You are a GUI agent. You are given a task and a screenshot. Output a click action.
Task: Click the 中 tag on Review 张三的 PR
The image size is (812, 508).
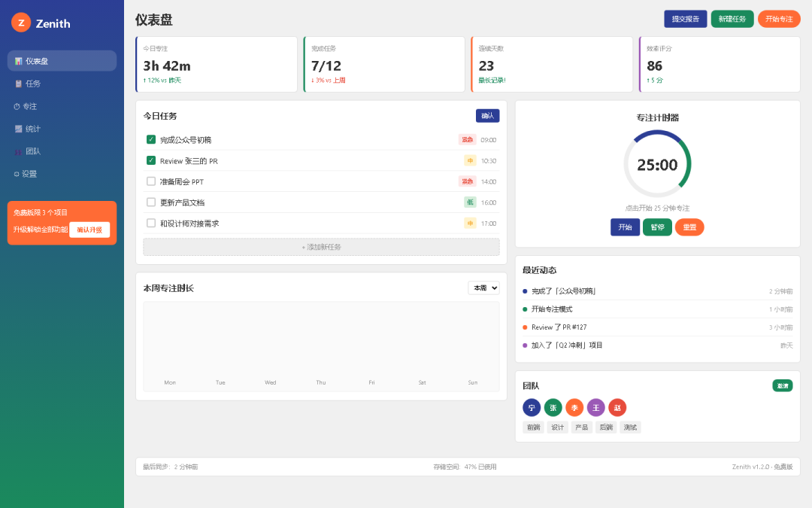[x=470, y=161]
